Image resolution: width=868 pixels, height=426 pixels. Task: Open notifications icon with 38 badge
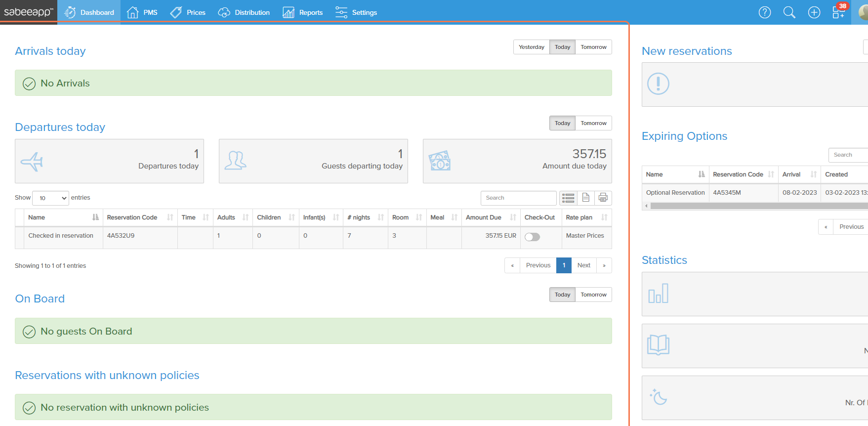[839, 11]
